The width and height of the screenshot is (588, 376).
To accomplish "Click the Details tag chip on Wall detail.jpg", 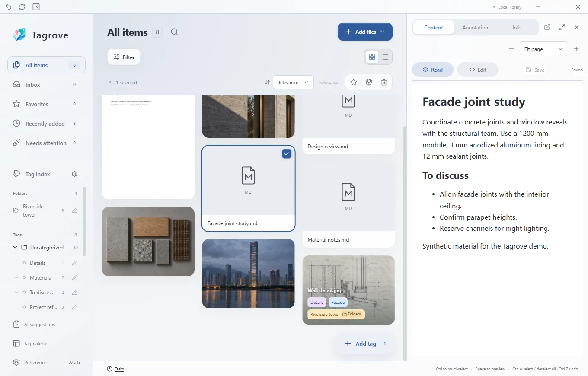I will [317, 303].
